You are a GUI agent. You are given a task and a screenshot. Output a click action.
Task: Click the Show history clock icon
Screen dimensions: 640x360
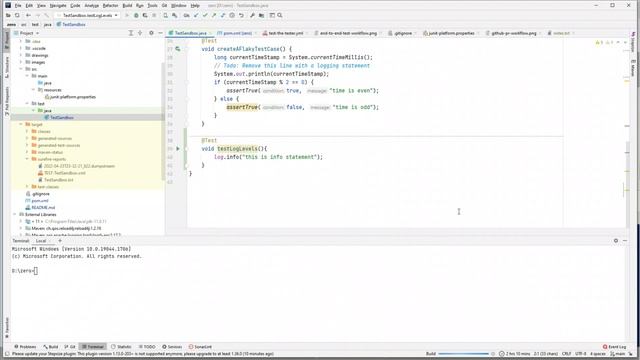pos(232,16)
